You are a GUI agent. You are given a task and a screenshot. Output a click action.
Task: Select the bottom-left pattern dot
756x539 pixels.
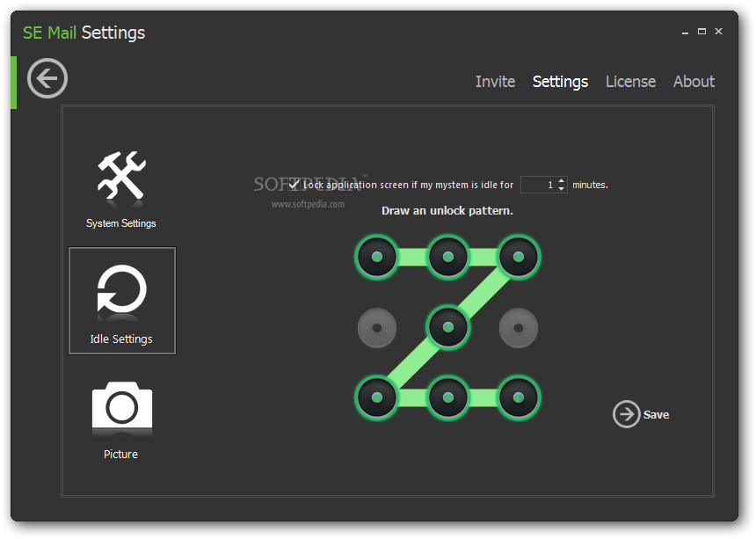pos(377,397)
